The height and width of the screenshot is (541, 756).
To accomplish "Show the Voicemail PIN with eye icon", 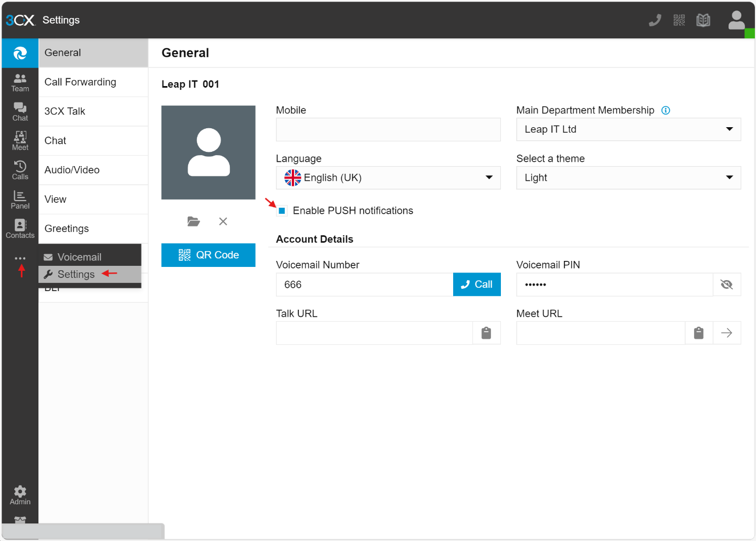I will coord(726,284).
